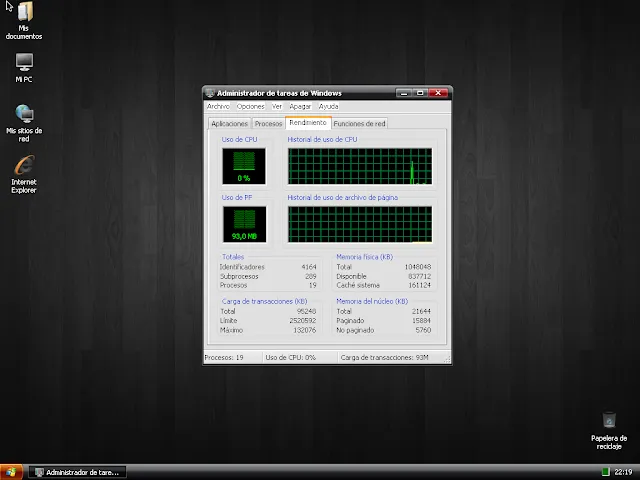
Task: Click the archivo de página history graph
Action: [x=360, y=224]
